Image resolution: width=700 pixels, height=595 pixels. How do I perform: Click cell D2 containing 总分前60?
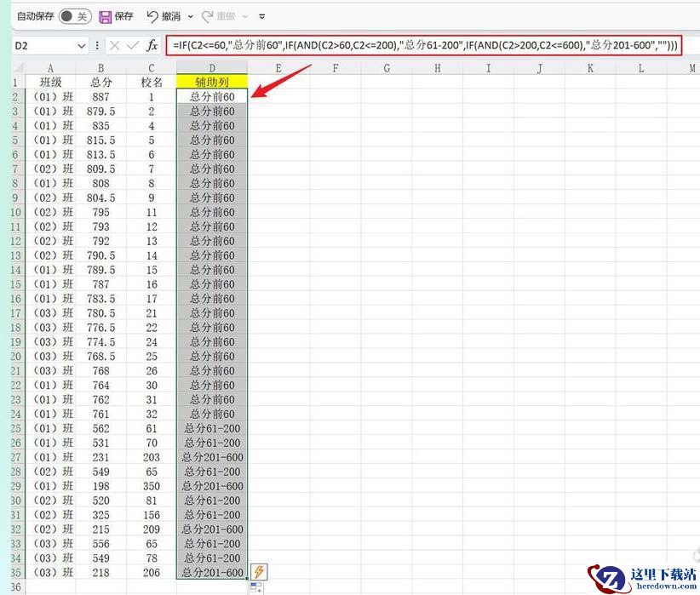tap(212, 96)
